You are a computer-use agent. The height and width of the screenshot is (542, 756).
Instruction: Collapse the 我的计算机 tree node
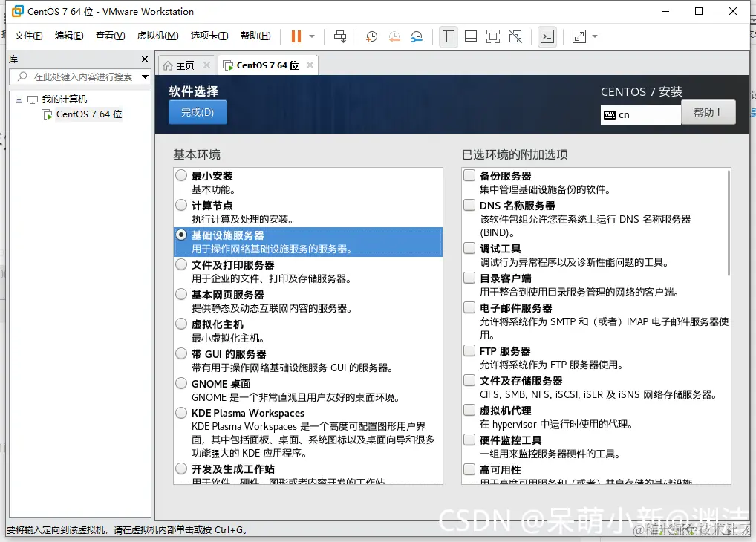pyautogui.click(x=19, y=99)
